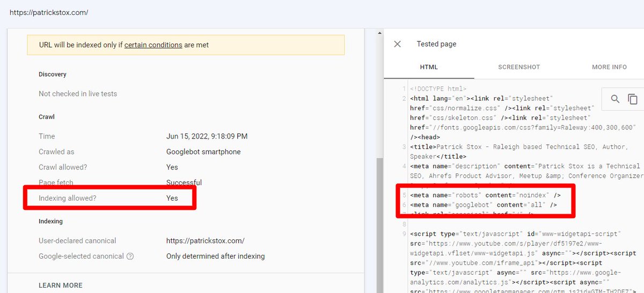Image resolution: width=644 pixels, height=293 pixels.
Task: Copy the HTML code to clipboard
Action: pyautogui.click(x=633, y=99)
